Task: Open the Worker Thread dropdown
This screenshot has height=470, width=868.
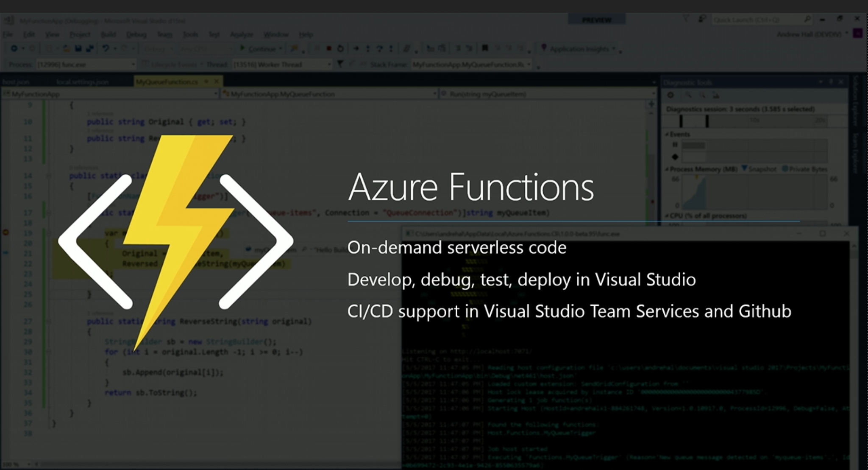Action: (x=282, y=64)
